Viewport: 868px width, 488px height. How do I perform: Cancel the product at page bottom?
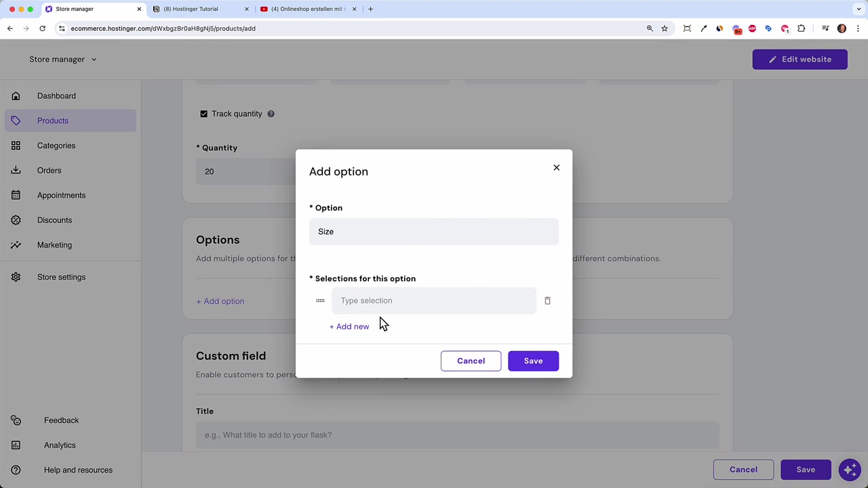coord(743,470)
